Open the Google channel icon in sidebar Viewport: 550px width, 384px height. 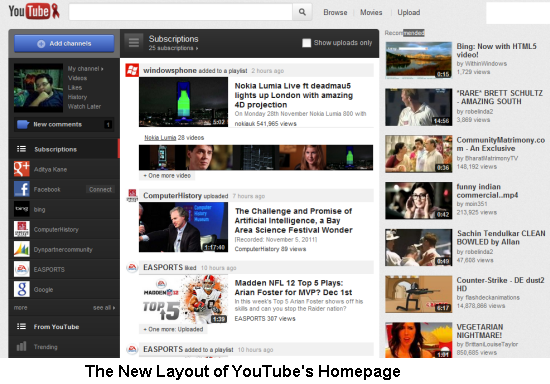coord(22,289)
